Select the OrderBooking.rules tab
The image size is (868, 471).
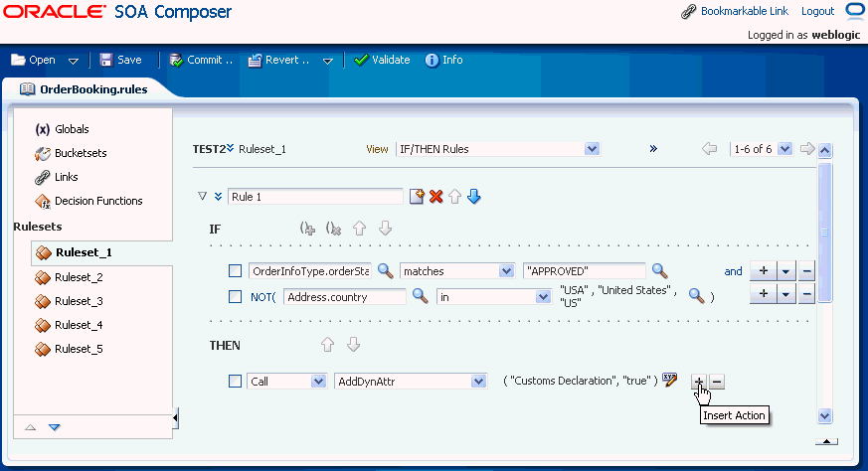pyautogui.click(x=85, y=89)
